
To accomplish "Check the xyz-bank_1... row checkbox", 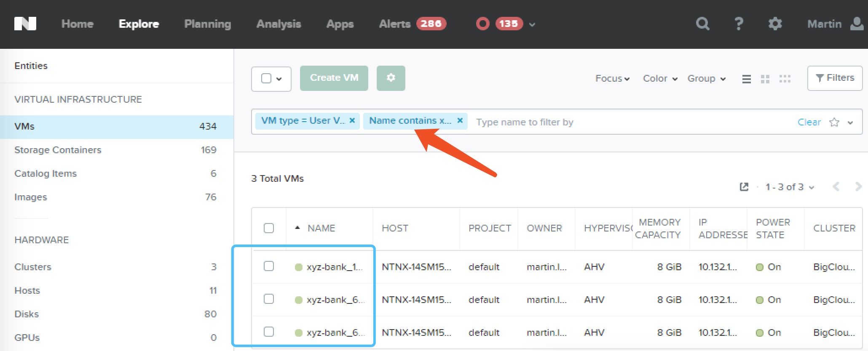I will [269, 266].
